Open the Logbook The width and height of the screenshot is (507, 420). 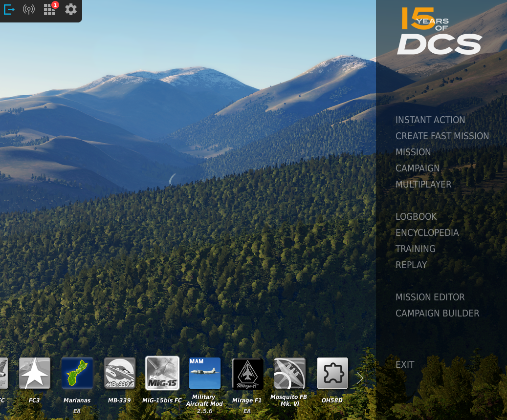point(416,217)
